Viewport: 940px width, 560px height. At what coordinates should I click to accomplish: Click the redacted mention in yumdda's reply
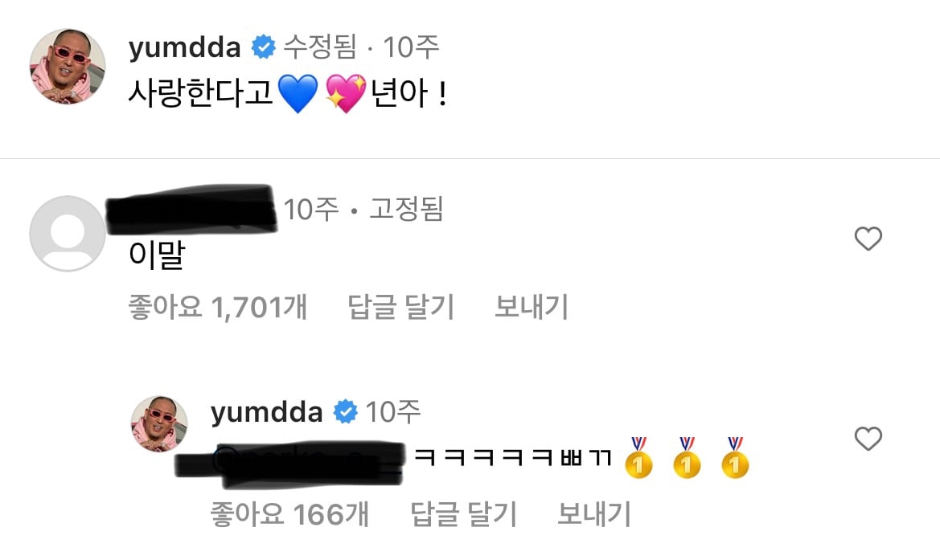tap(289, 462)
